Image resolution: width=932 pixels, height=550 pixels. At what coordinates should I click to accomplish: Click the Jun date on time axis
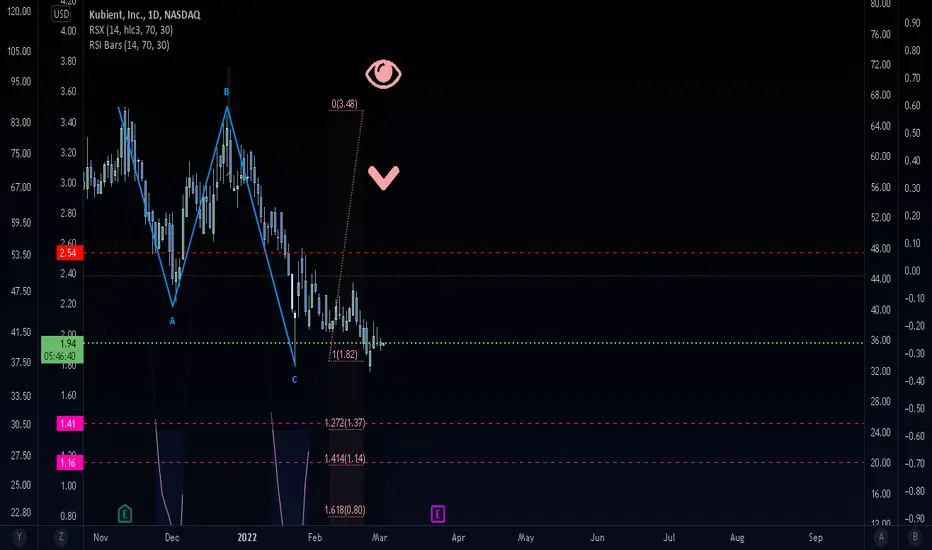pos(597,538)
